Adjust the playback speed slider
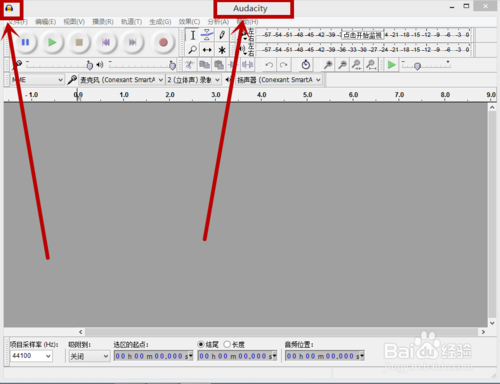The height and width of the screenshot is (384, 500). 417,66
